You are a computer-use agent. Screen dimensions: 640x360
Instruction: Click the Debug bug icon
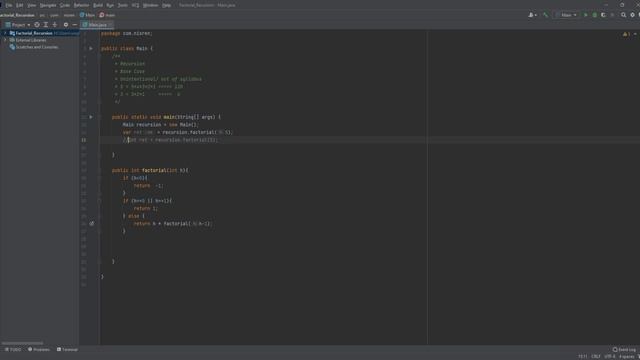point(595,15)
